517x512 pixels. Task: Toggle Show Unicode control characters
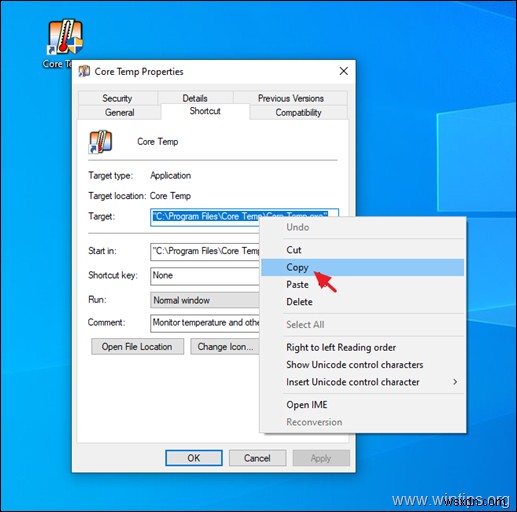tap(362, 365)
